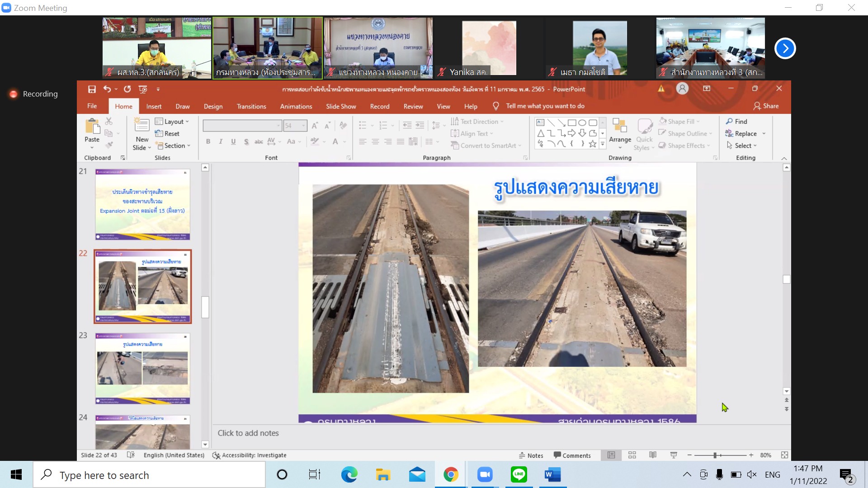Collapse the ribbon with chevron arrow
Viewport: 868px width, 488px height.
click(784, 158)
